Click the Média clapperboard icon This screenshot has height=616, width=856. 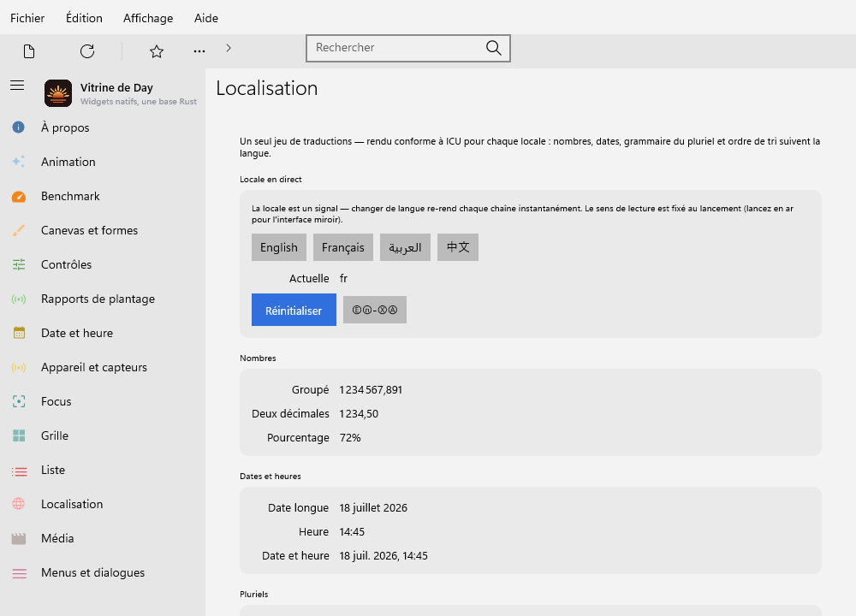coord(19,539)
